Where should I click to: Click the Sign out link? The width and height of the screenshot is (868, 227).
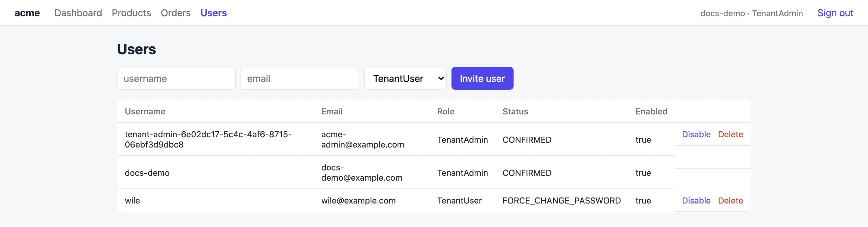click(835, 13)
